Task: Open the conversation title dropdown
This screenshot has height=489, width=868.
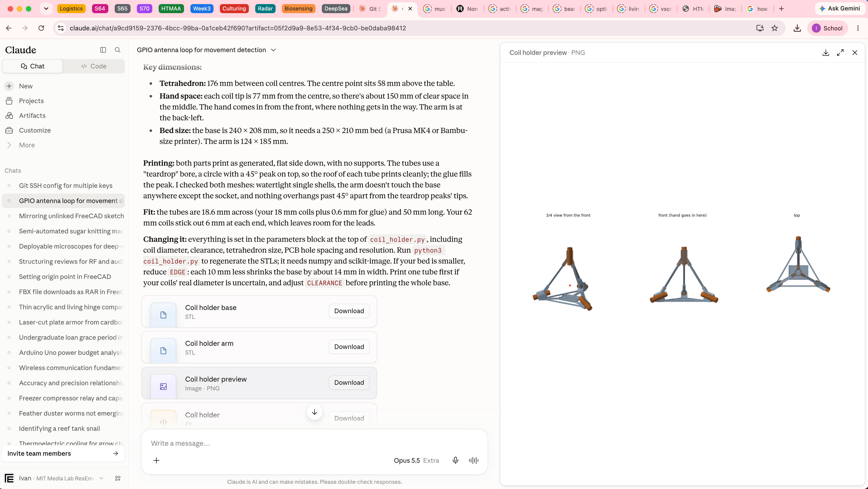Action: [273, 50]
